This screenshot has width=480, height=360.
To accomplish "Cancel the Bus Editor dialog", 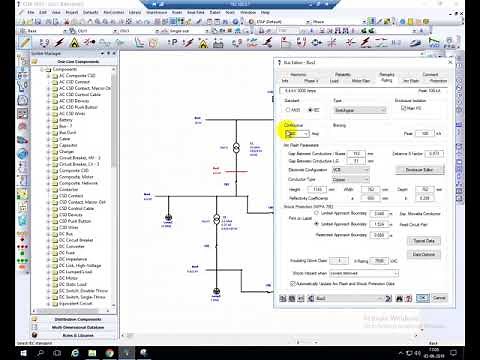I will tap(439, 298).
